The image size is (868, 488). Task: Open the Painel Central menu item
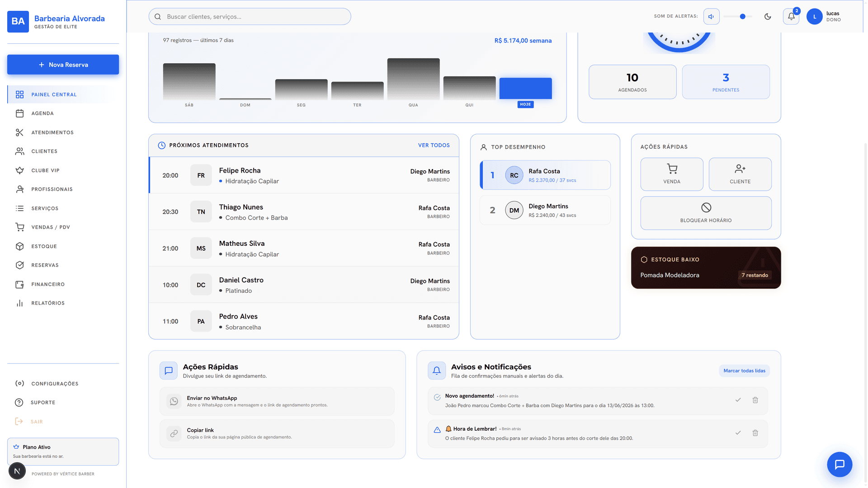pyautogui.click(x=63, y=94)
